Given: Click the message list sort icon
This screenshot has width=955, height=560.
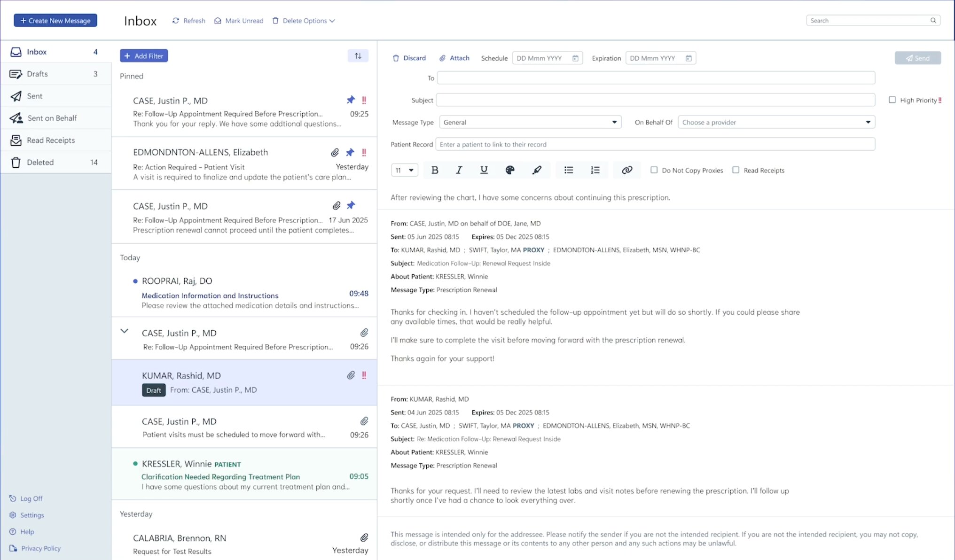Looking at the screenshot, I should tap(358, 56).
